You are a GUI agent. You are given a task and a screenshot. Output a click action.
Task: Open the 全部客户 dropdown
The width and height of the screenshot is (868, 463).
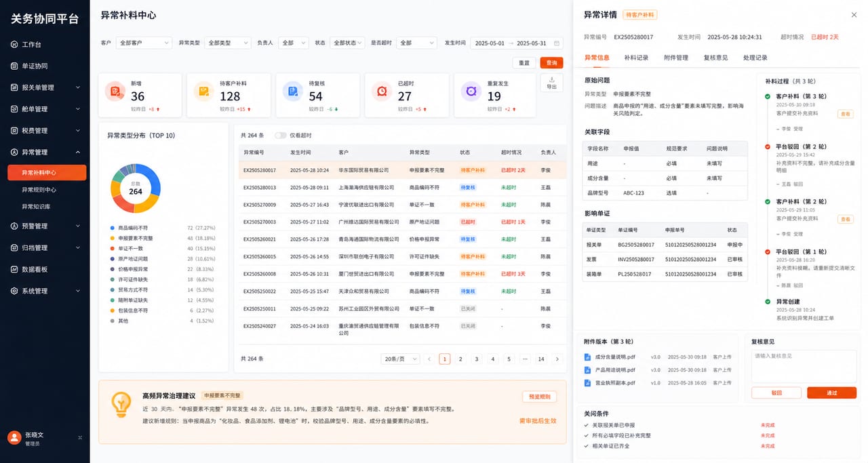point(144,43)
